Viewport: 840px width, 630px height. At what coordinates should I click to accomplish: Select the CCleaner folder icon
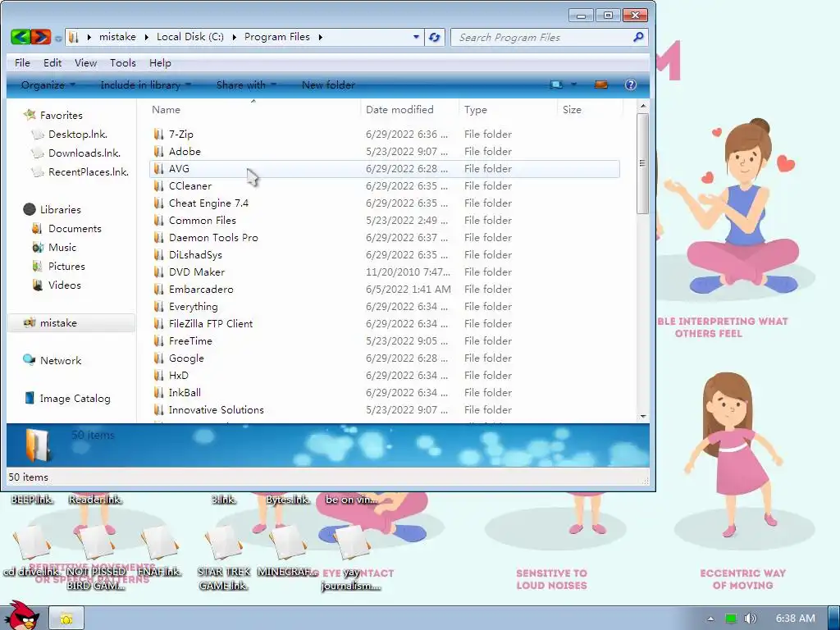(158, 186)
